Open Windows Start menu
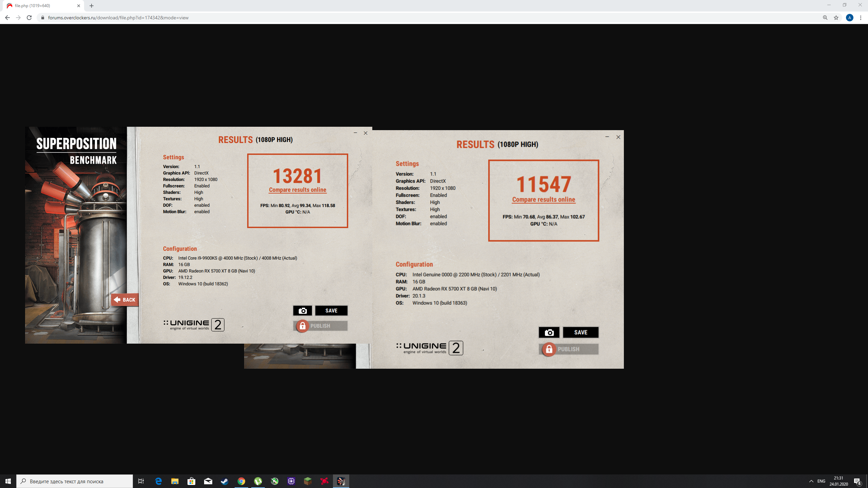868x488 pixels. (8, 481)
